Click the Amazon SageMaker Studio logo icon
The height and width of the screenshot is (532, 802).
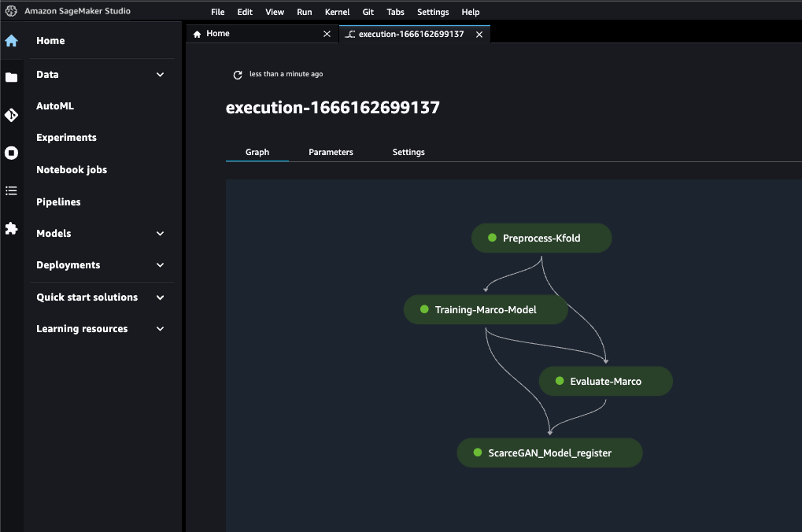tap(11, 11)
